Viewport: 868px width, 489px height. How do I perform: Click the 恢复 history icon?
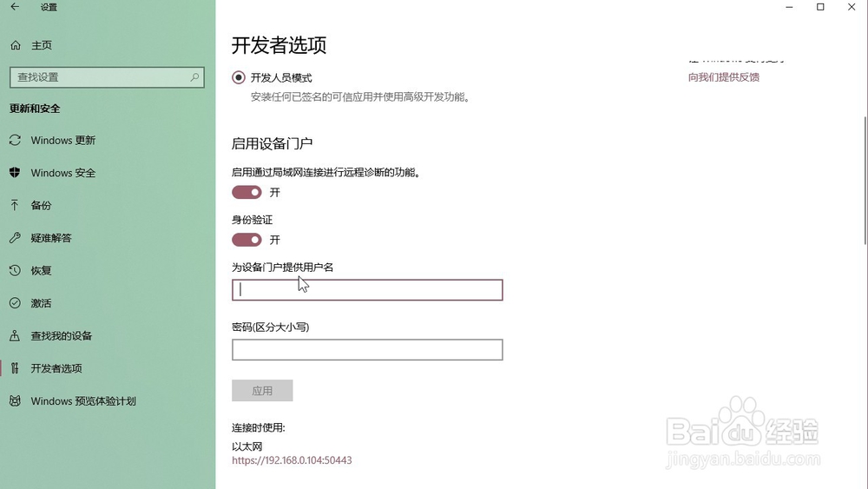(x=15, y=270)
